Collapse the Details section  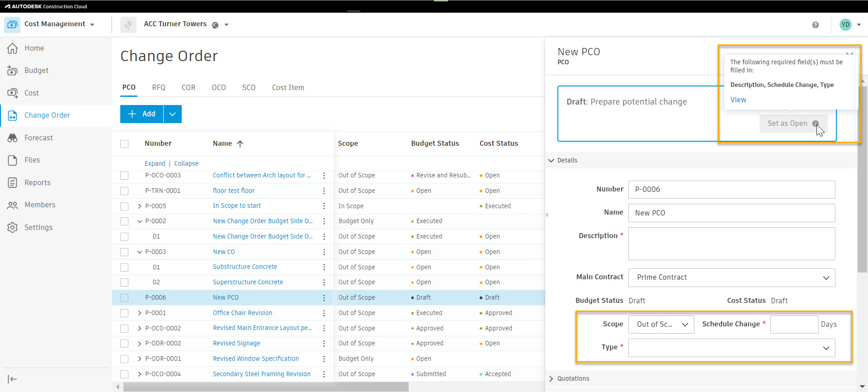click(x=551, y=160)
